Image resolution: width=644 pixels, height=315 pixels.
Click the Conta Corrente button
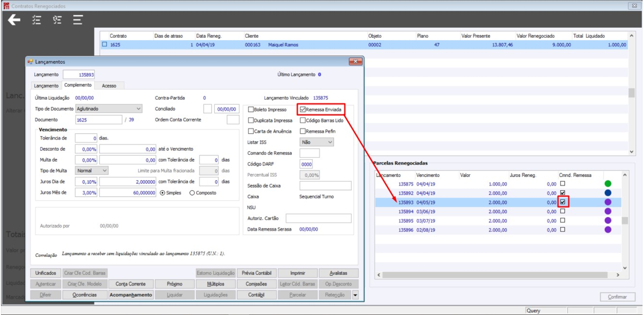click(130, 284)
